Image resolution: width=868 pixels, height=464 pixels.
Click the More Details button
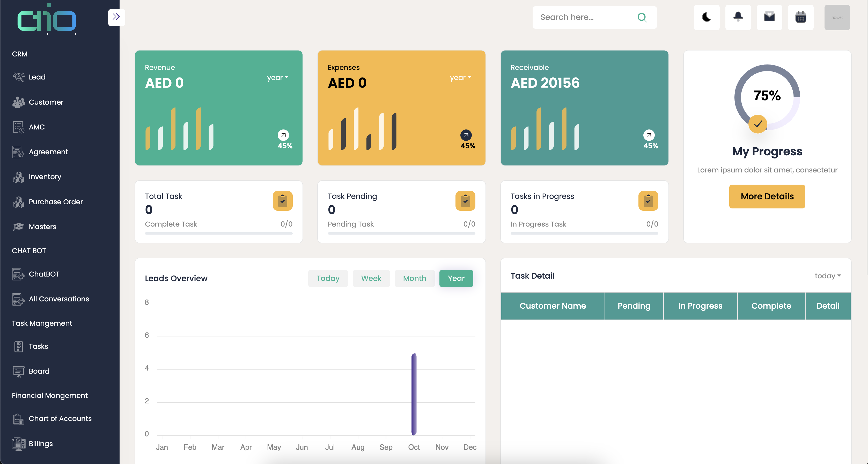coord(767,196)
